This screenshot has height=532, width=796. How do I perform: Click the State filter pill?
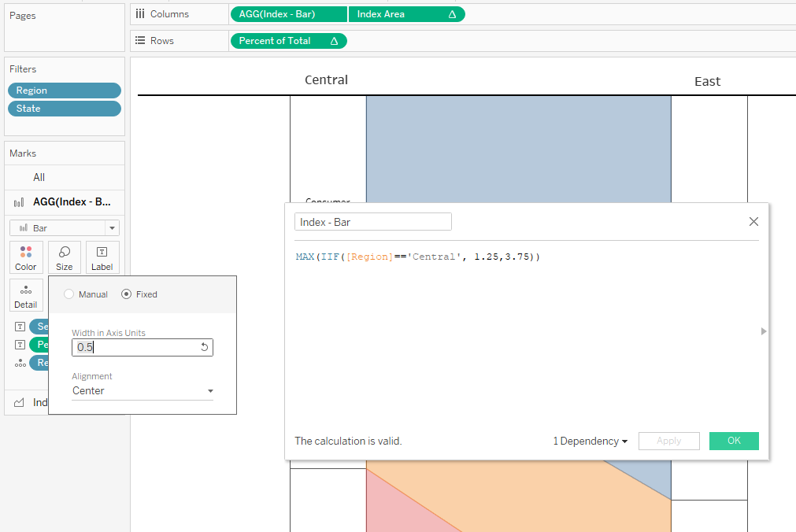click(65, 109)
